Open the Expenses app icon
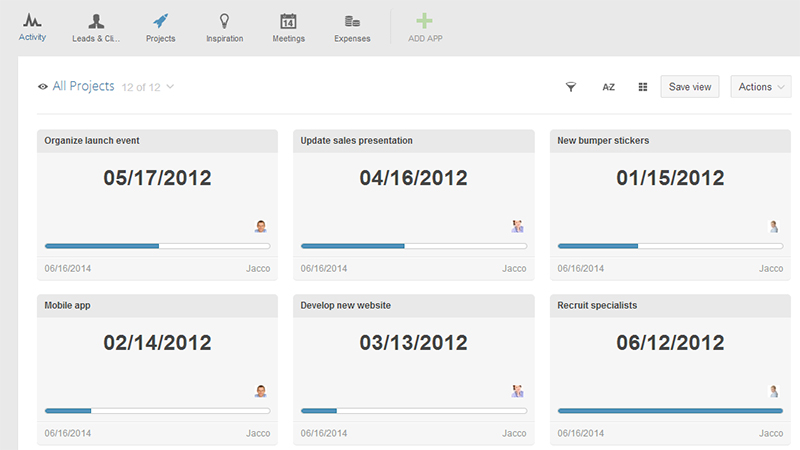This screenshot has width=800, height=450. (x=352, y=21)
